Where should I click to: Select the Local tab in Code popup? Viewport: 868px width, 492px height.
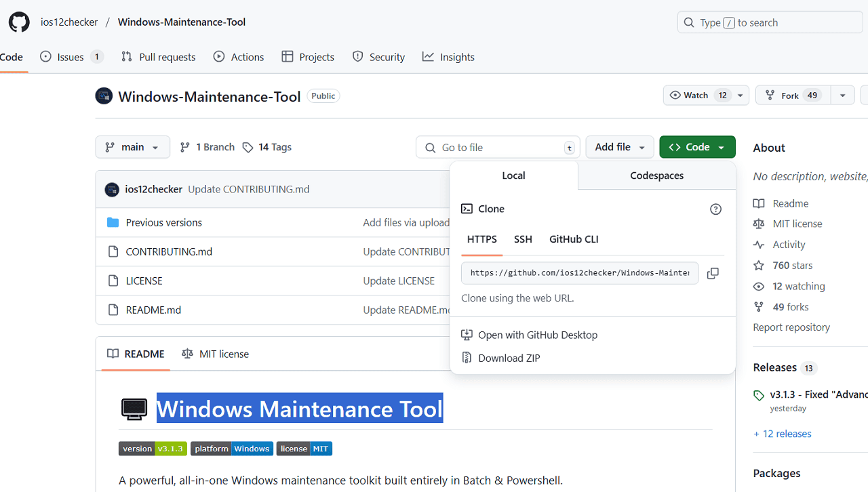(x=513, y=176)
